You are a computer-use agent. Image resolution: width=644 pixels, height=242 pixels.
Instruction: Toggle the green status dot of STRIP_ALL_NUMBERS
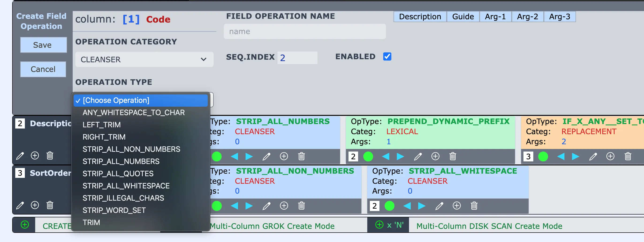pos(217,156)
